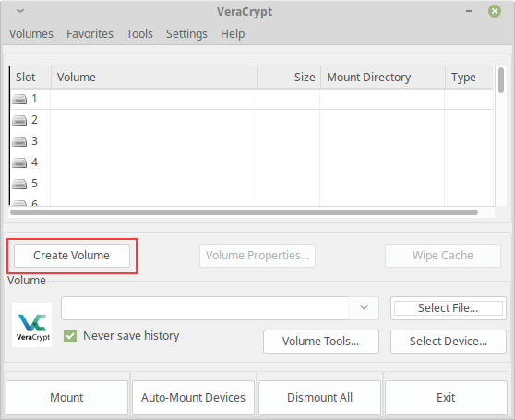Open the window menu chevron in title bar

tap(20, 11)
